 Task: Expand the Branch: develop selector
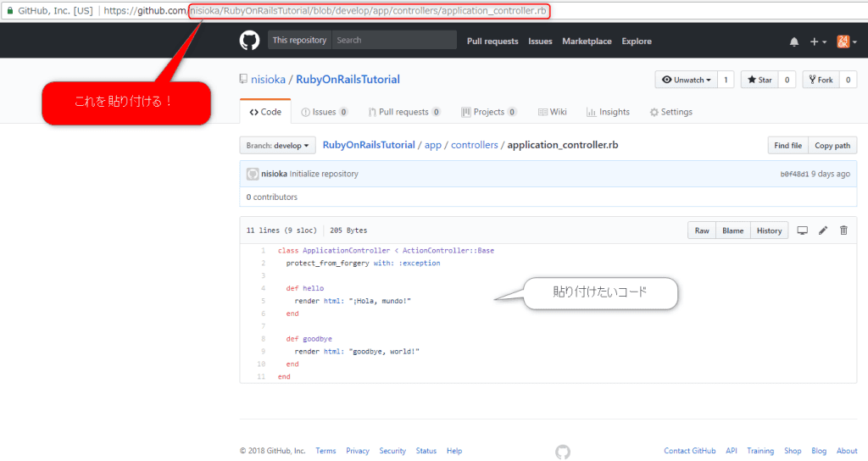coord(277,146)
